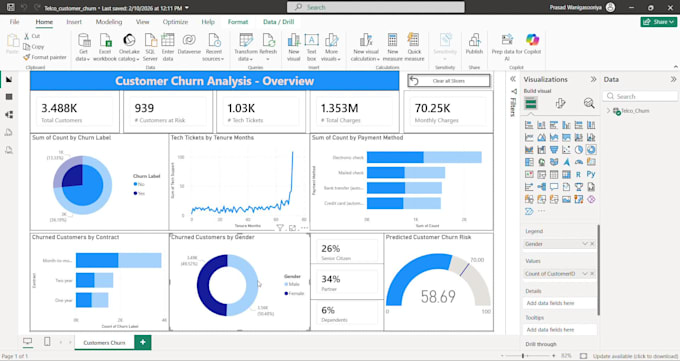Switch to mobile layout view
Screen dimensions: 680x361
click(47, 342)
